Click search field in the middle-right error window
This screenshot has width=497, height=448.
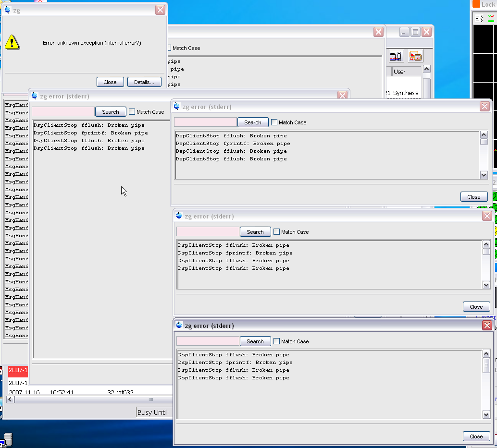[208, 232]
